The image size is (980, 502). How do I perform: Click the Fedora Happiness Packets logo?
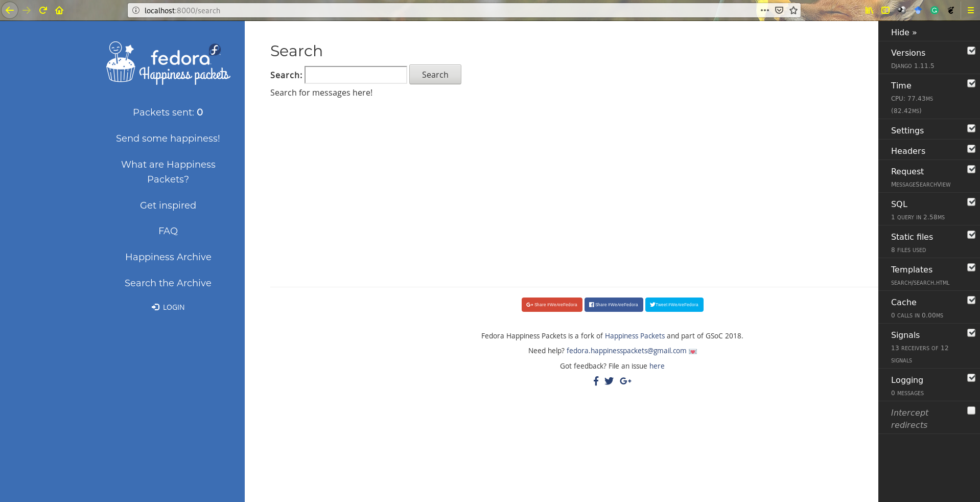tap(168, 63)
